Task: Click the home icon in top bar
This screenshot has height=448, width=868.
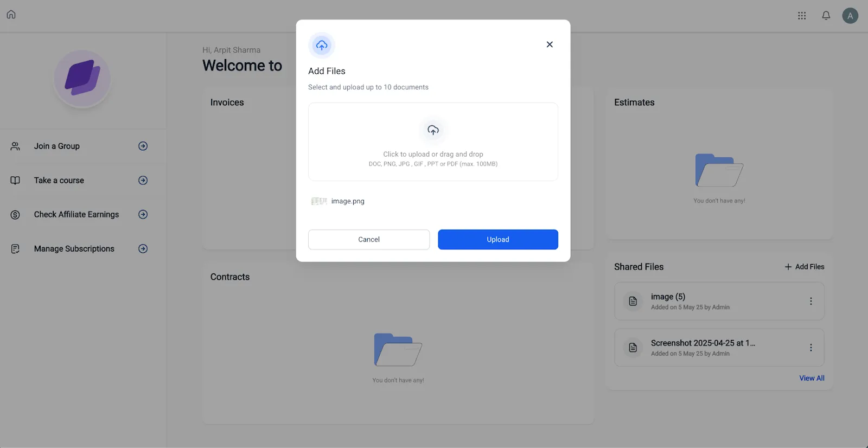Action: point(11,15)
